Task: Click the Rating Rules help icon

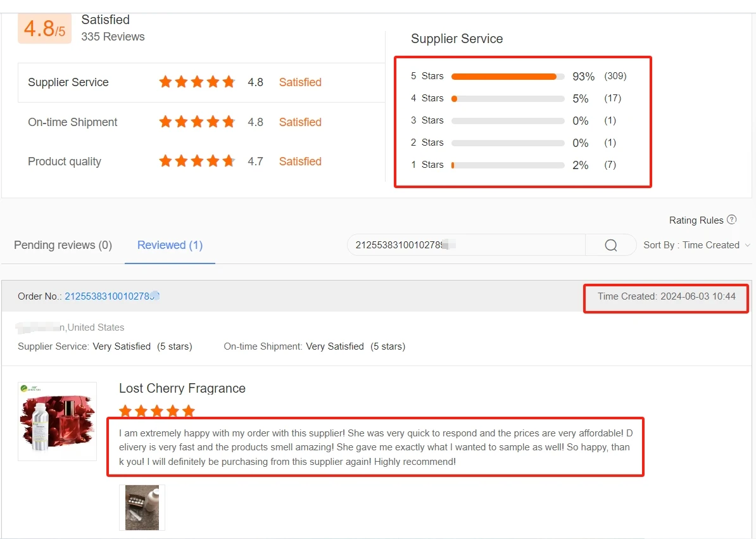Action: (x=731, y=220)
